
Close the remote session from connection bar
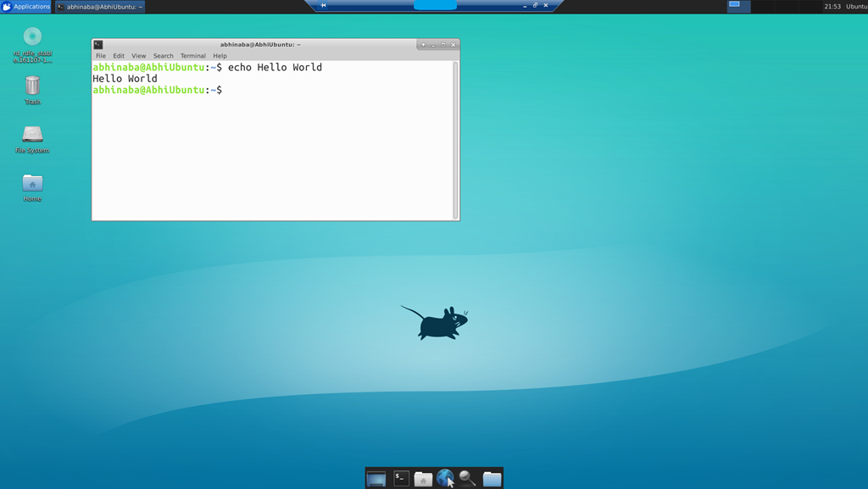[546, 6]
